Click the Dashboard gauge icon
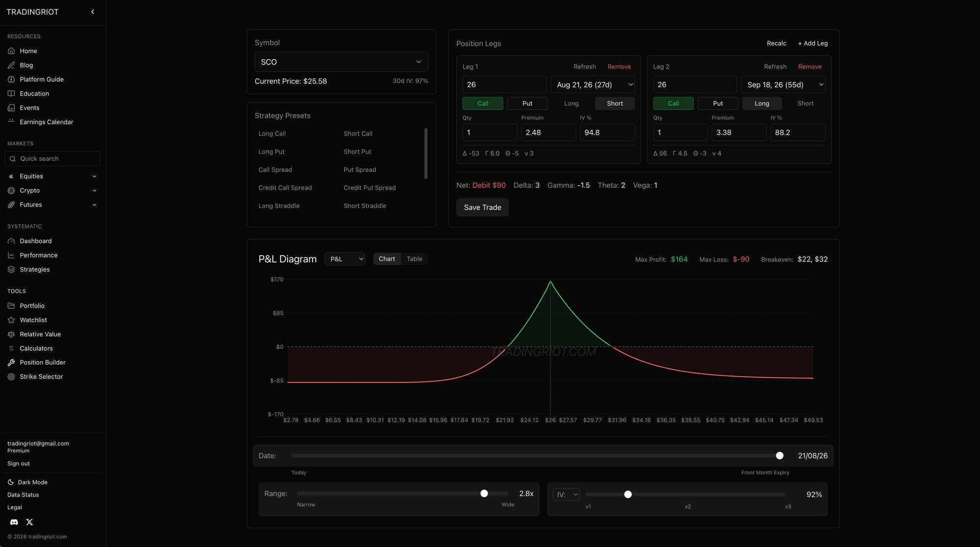Image resolution: width=980 pixels, height=547 pixels. (11, 241)
